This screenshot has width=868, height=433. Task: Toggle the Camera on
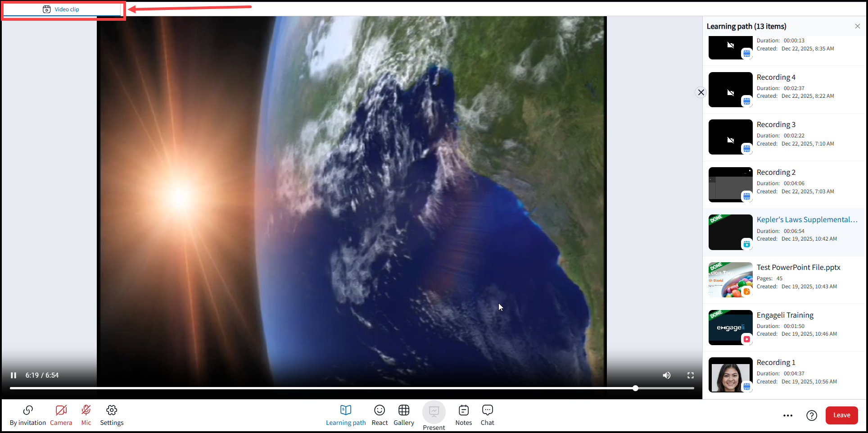(x=61, y=415)
